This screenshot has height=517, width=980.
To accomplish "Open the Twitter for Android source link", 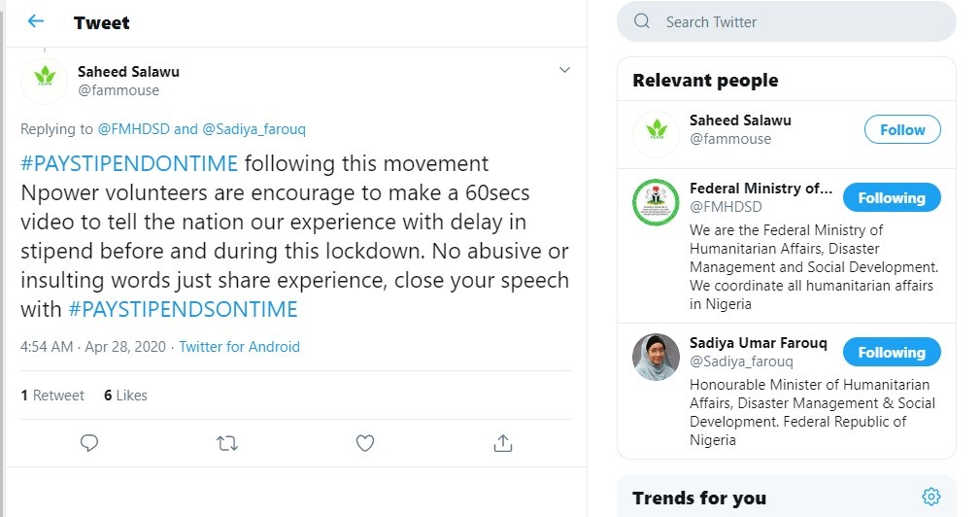I will point(239,347).
